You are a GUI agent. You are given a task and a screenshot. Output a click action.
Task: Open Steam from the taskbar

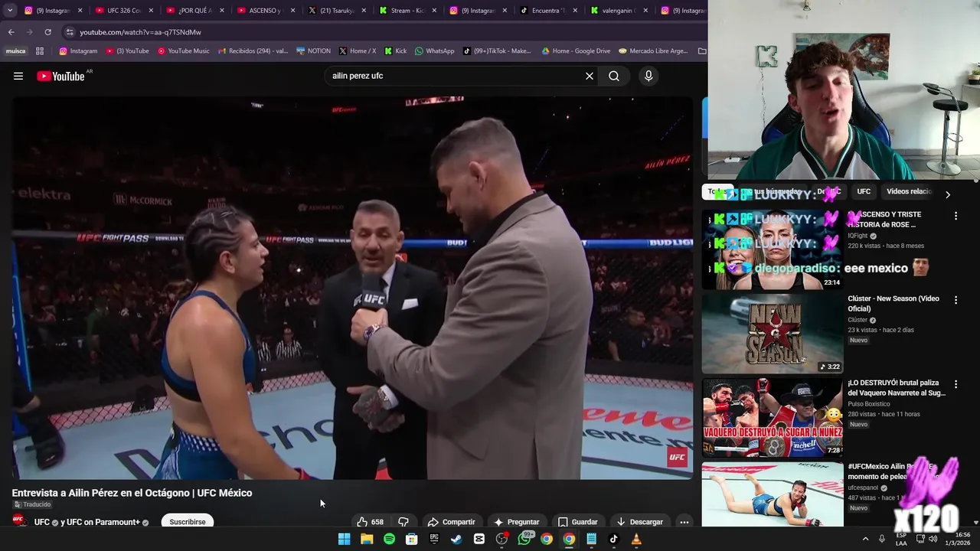click(x=456, y=539)
